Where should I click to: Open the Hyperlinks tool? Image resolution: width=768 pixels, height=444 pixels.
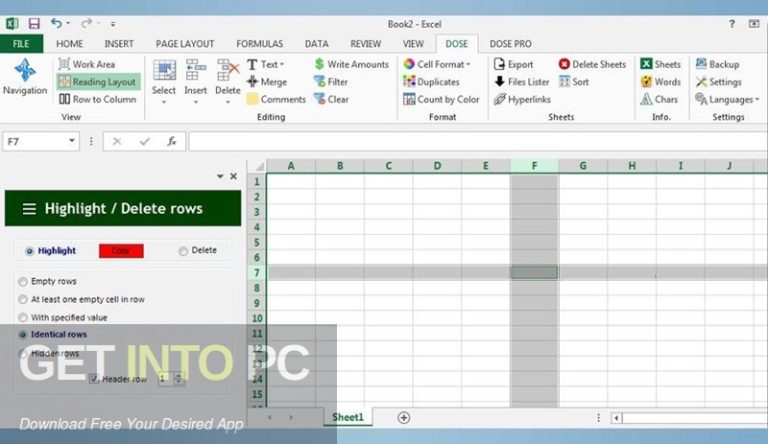pos(522,99)
